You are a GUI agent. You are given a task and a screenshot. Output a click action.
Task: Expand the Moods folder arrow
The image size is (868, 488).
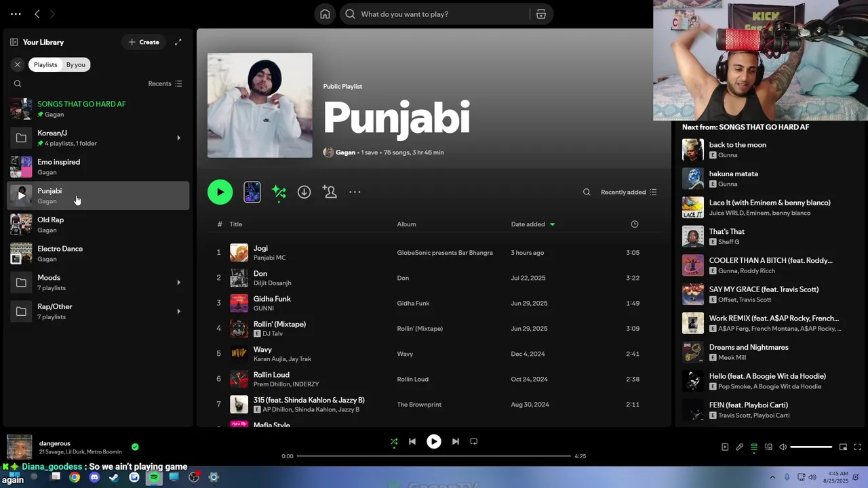point(179,283)
